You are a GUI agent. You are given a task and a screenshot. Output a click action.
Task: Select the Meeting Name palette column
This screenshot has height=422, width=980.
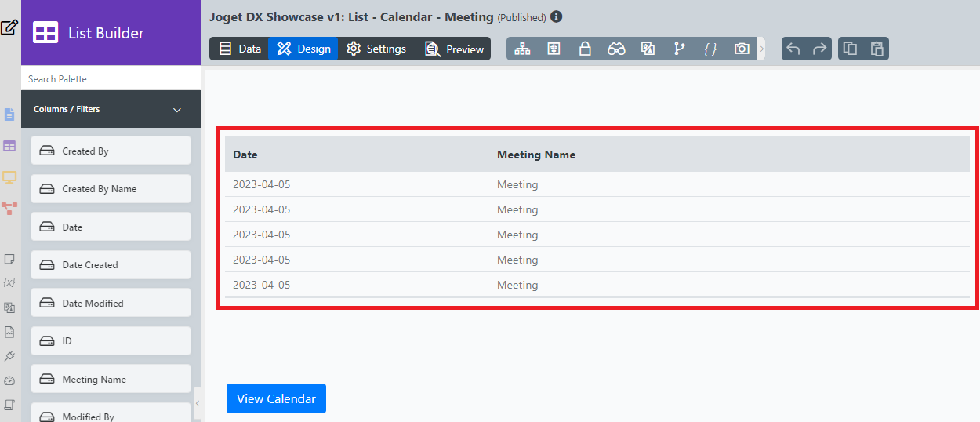(x=111, y=379)
